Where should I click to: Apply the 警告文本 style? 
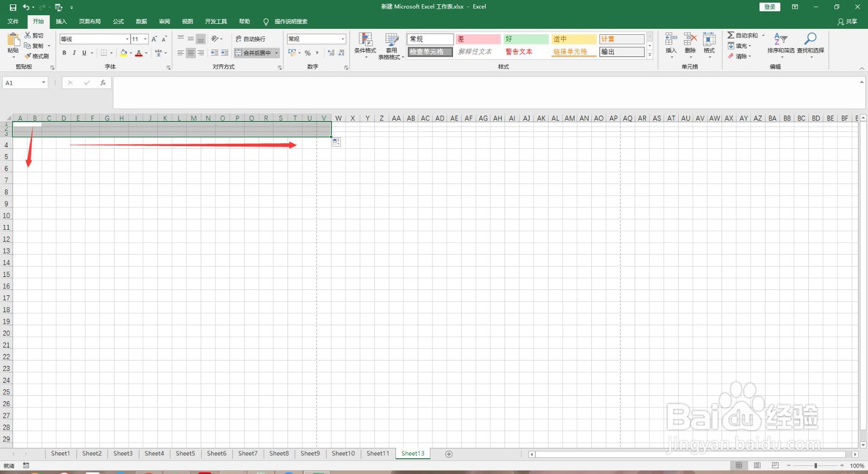(526, 52)
